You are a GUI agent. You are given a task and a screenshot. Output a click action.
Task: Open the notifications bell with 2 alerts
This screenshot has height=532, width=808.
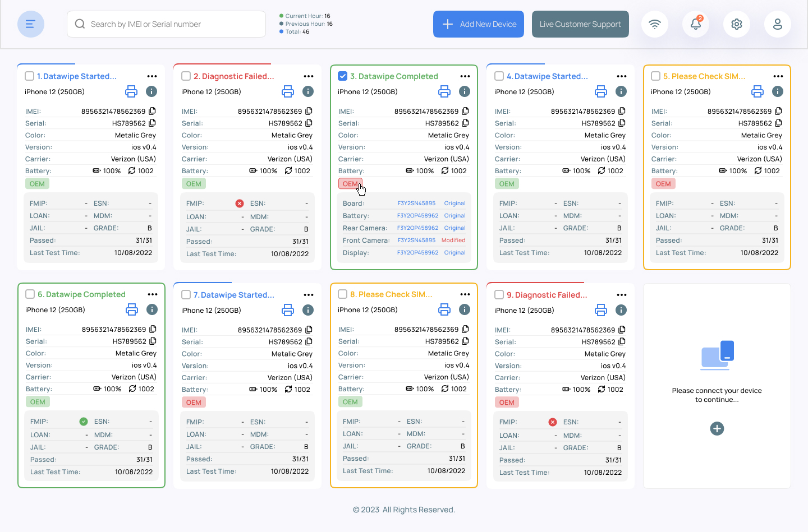pos(695,24)
